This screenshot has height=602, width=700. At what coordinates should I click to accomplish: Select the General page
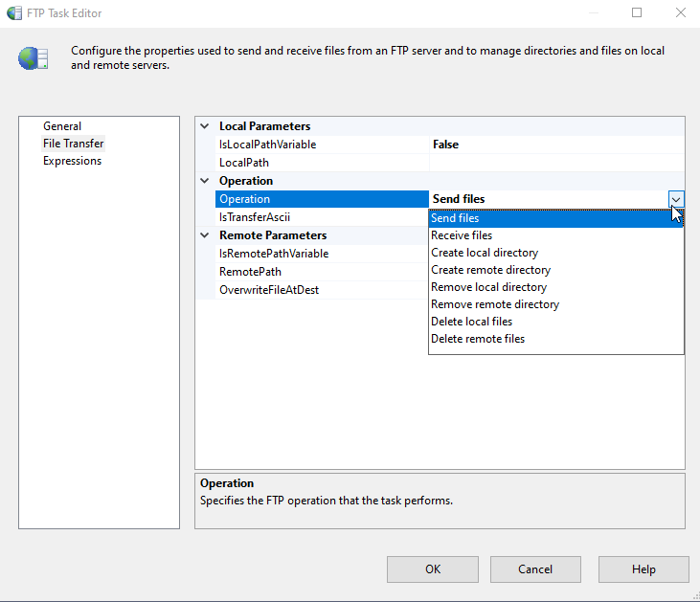62,126
